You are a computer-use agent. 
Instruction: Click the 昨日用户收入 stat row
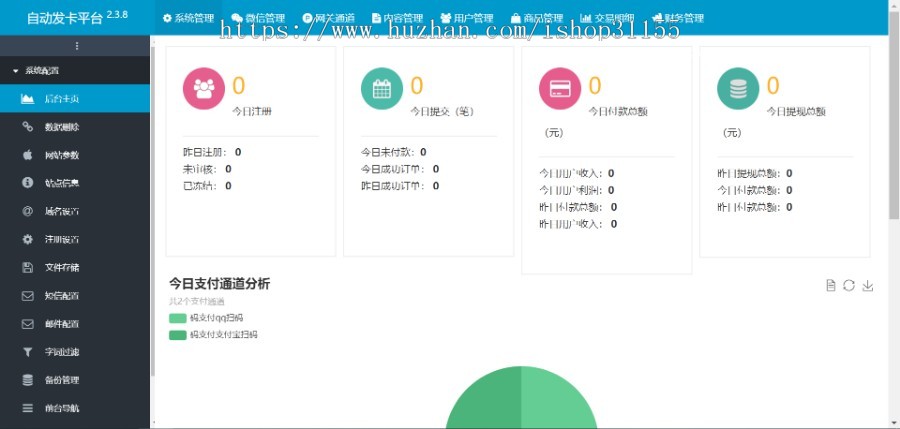(578, 224)
